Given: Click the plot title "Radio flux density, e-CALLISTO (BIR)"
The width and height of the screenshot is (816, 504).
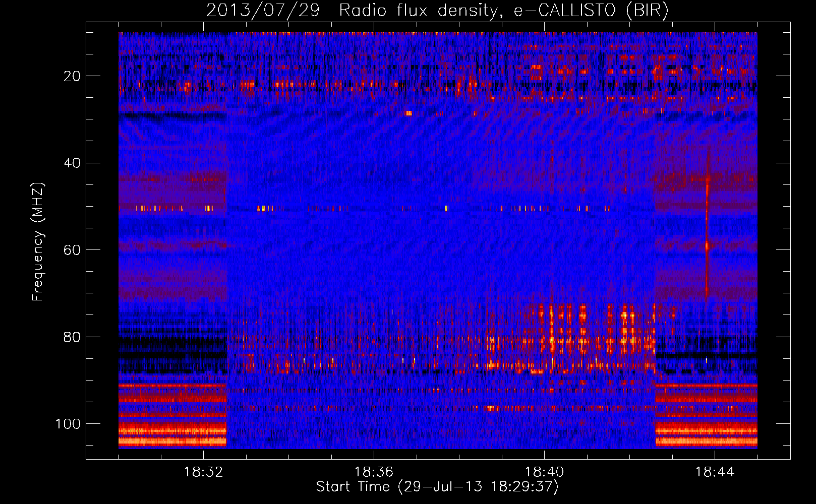Looking at the screenshot, I should tap(504, 11).
